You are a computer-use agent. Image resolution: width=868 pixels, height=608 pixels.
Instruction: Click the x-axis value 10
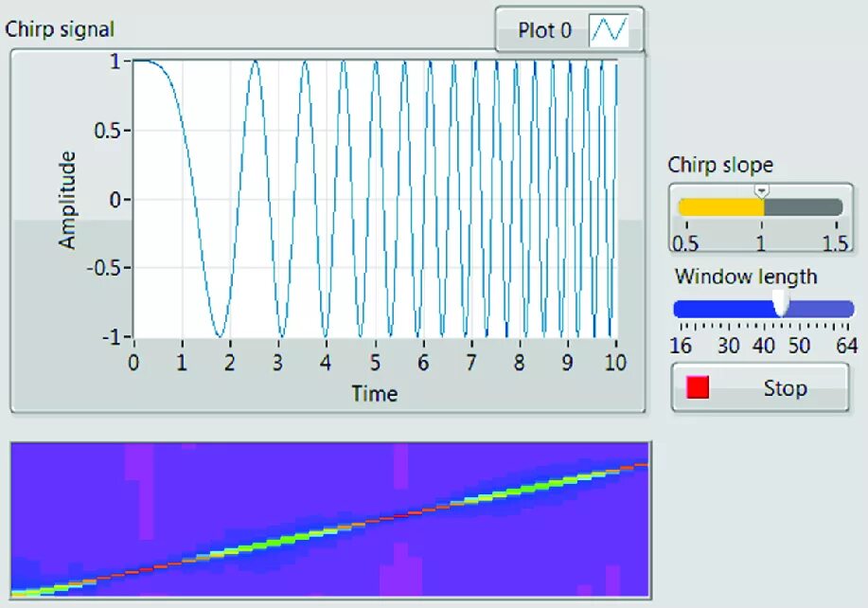pyautogui.click(x=615, y=363)
